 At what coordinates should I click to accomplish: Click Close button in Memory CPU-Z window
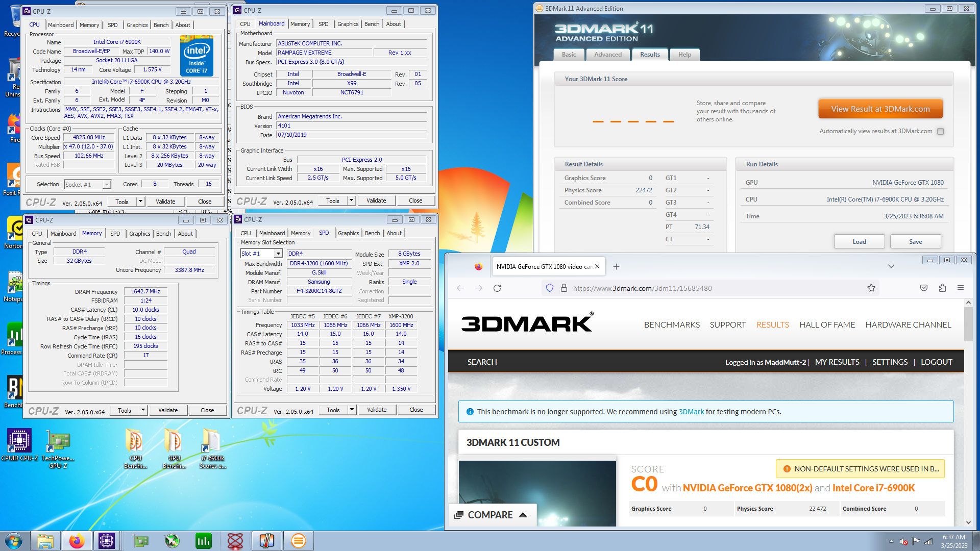(x=207, y=410)
